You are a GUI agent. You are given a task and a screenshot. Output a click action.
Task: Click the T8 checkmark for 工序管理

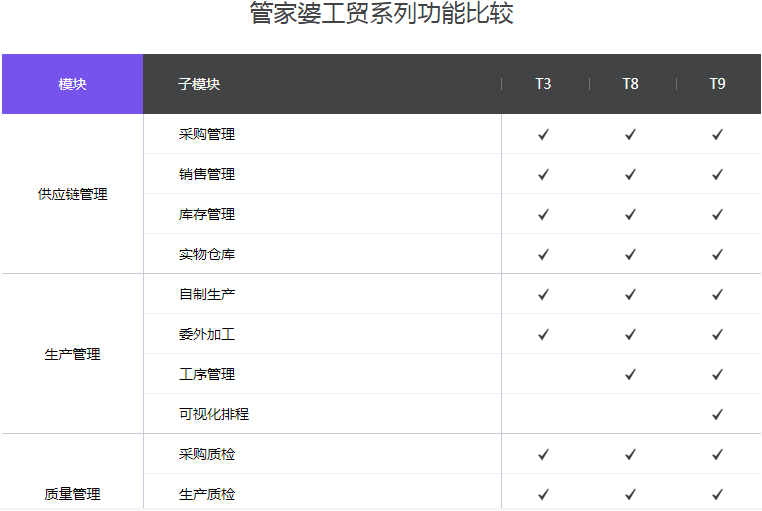click(x=630, y=375)
